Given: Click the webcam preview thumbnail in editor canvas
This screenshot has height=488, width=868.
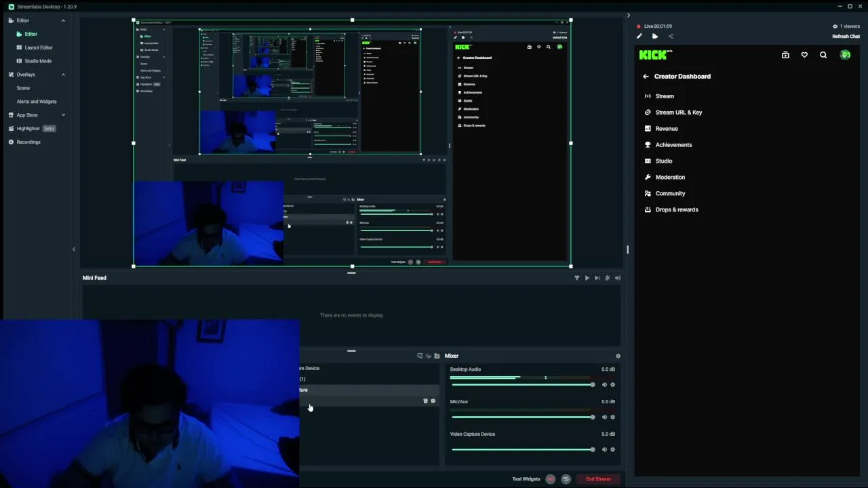Looking at the screenshot, I should [209, 223].
